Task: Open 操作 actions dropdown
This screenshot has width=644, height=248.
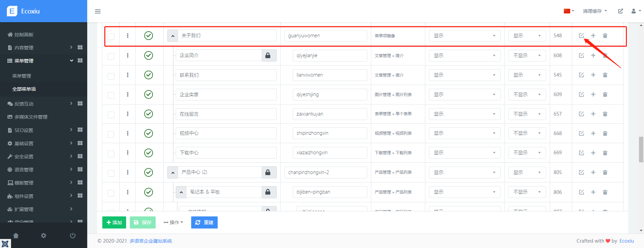Action: click(x=173, y=222)
